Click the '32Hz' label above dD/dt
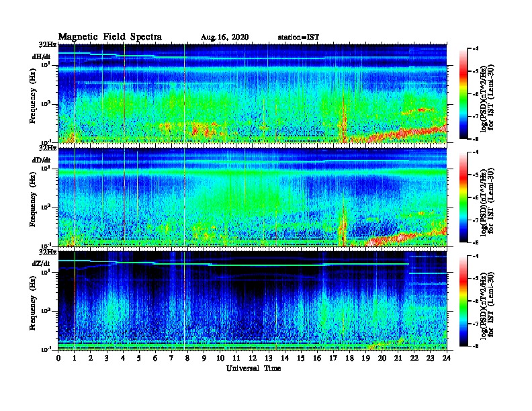 (x=48, y=148)
